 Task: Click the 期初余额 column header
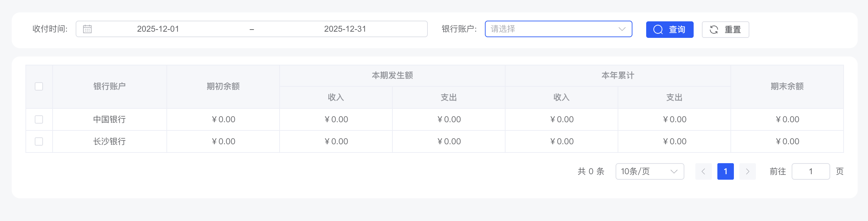223,86
